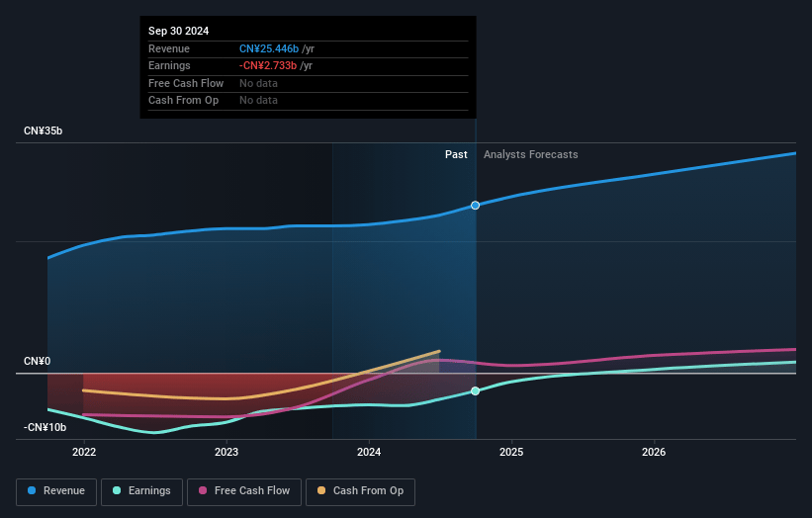Click the Earnings row label in tooltip
The height and width of the screenshot is (518, 812).
coord(169,65)
